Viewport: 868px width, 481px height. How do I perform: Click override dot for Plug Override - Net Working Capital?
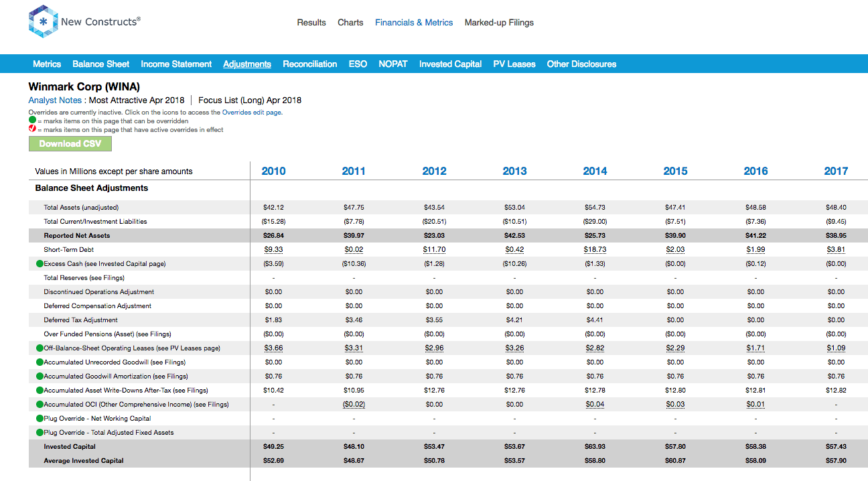pos(40,419)
